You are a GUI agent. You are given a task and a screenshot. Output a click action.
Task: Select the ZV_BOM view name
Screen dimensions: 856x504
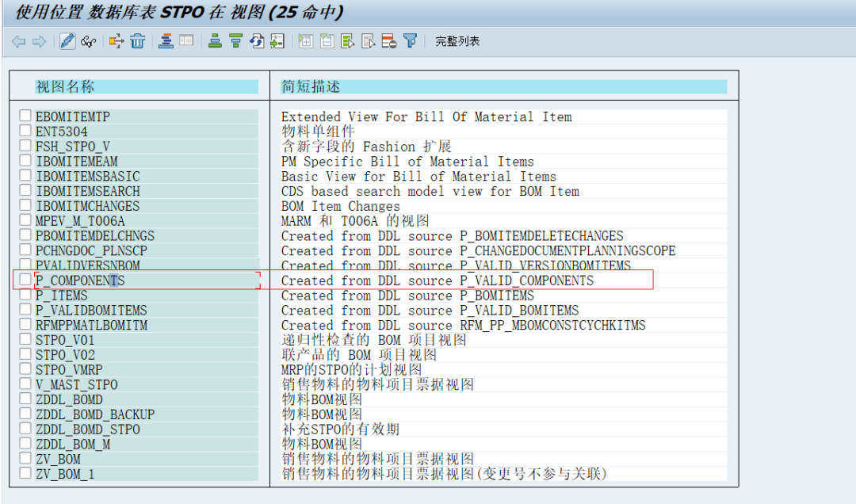tap(59, 459)
